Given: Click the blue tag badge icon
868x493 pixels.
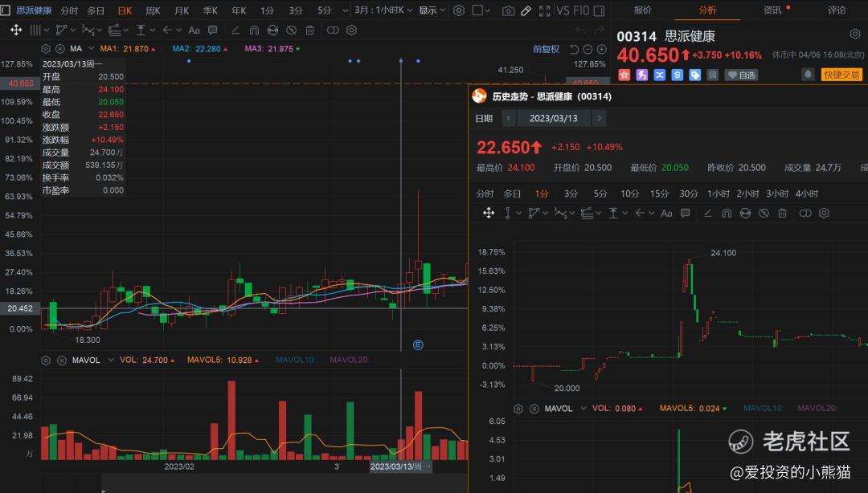Looking at the screenshot, I should click(x=694, y=75).
